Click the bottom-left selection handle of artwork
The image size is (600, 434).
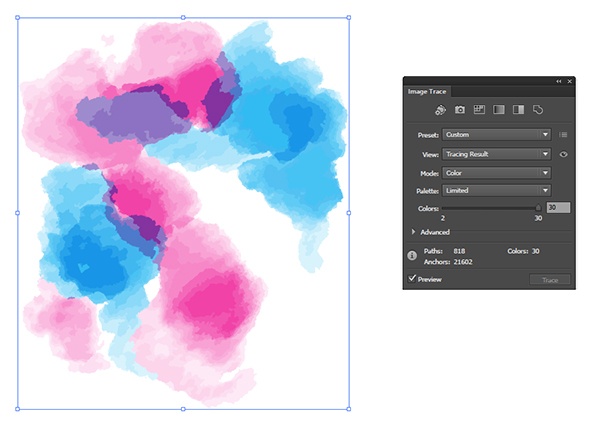[18, 409]
